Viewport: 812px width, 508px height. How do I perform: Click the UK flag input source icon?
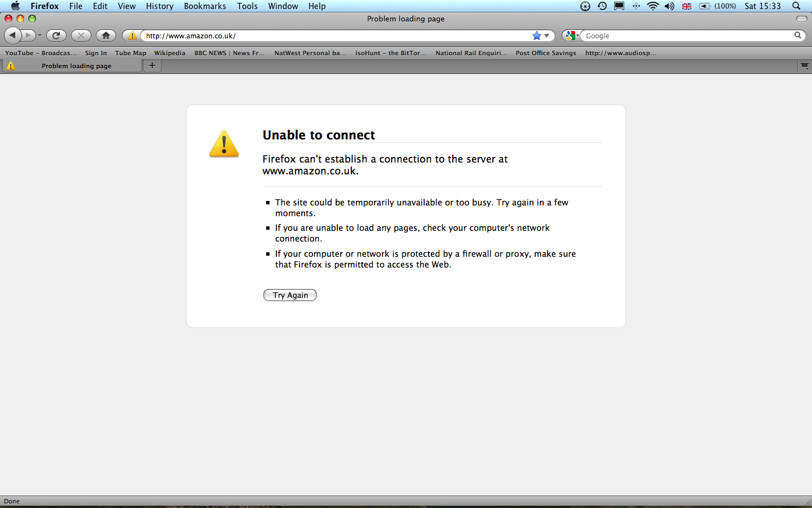687,6
